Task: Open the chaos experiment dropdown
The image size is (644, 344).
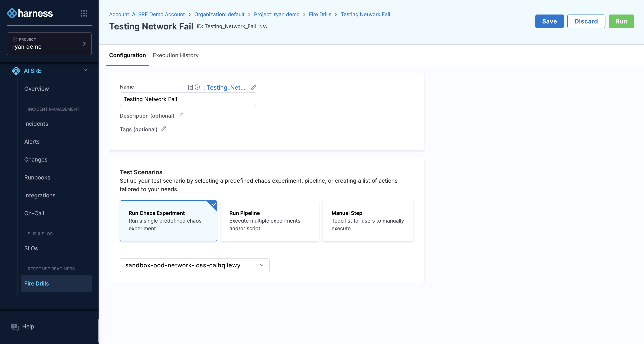Action: (195, 265)
